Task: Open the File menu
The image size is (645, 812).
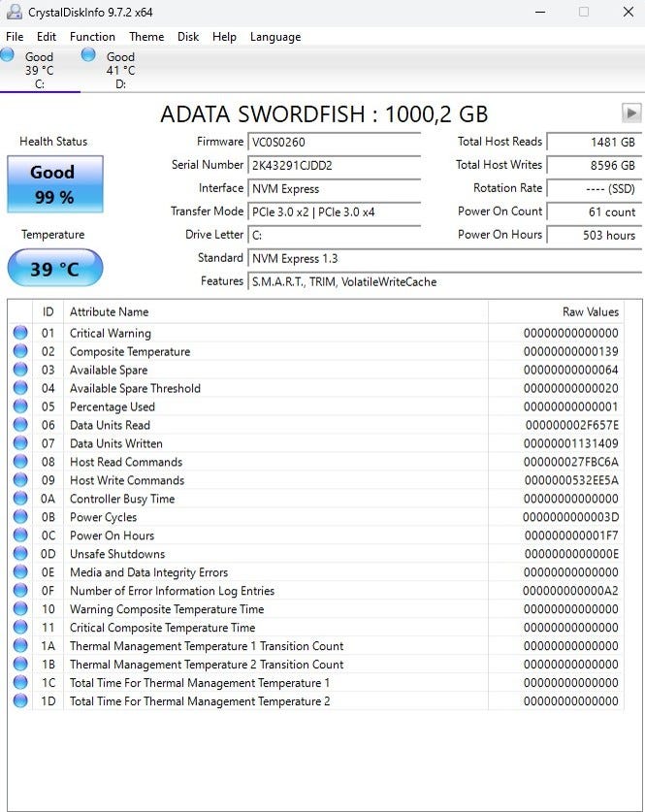Action: [15, 37]
